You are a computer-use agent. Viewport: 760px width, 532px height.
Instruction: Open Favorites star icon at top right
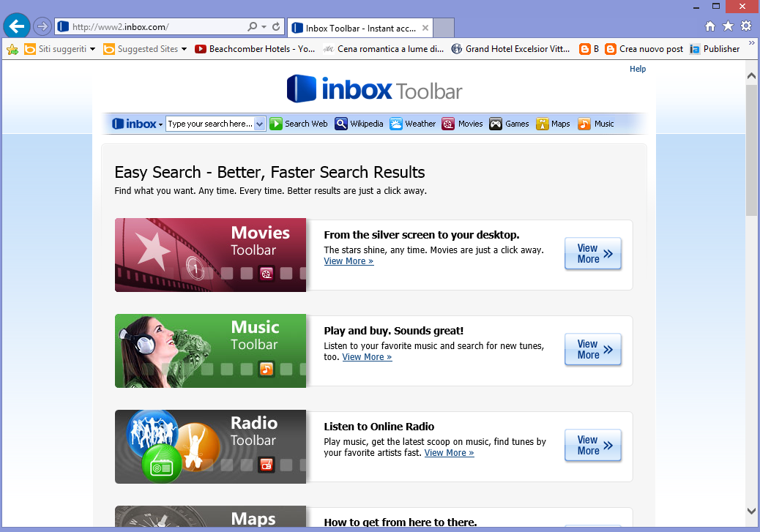click(x=728, y=26)
